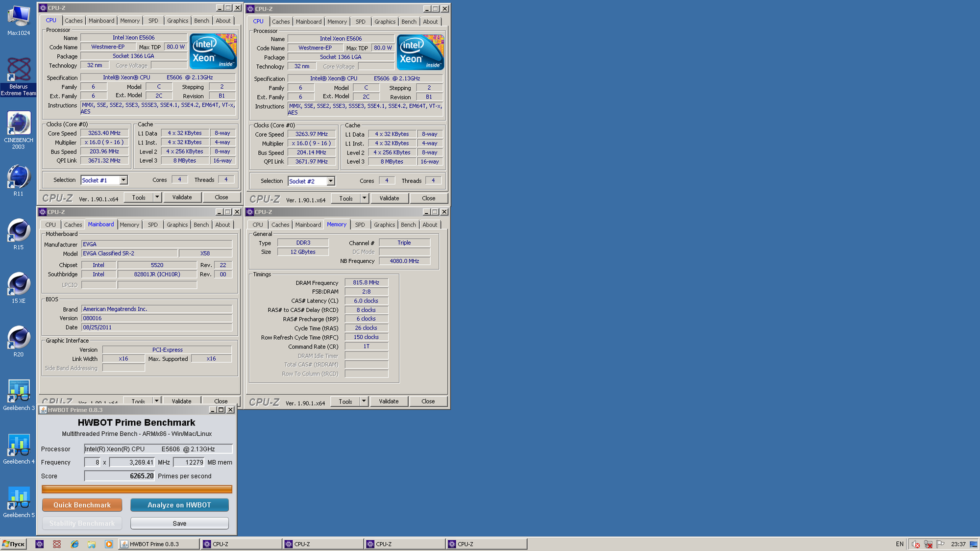This screenshot has width=980, height=551.
Task: Open the Geekbench 4 desktop shortcut
Action: (18, 448)
